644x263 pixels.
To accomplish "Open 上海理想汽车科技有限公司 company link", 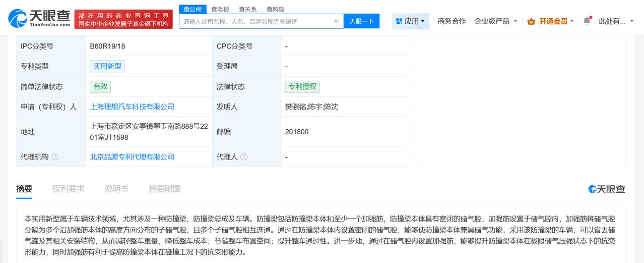I will tap(132, 107).
